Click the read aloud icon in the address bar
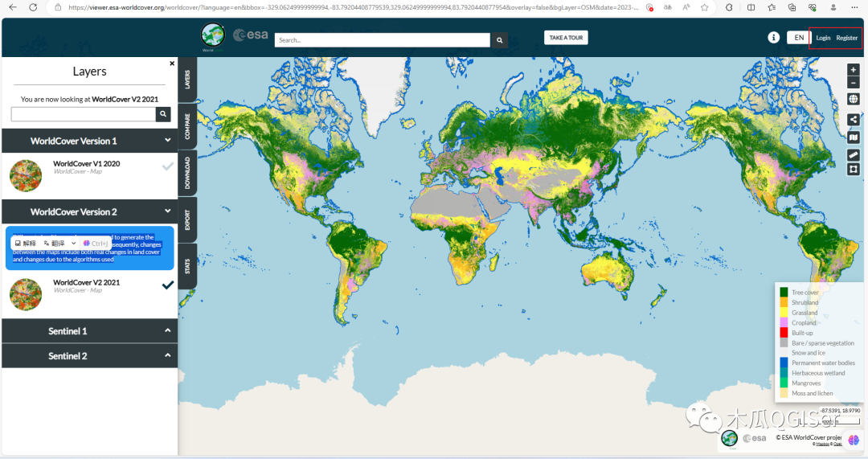Screen dimensions: 868x459 coord(686,8)
